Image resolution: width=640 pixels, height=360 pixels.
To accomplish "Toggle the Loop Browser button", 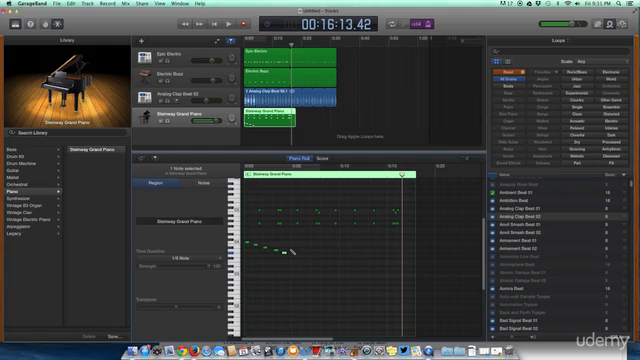I will coord(610,24).
